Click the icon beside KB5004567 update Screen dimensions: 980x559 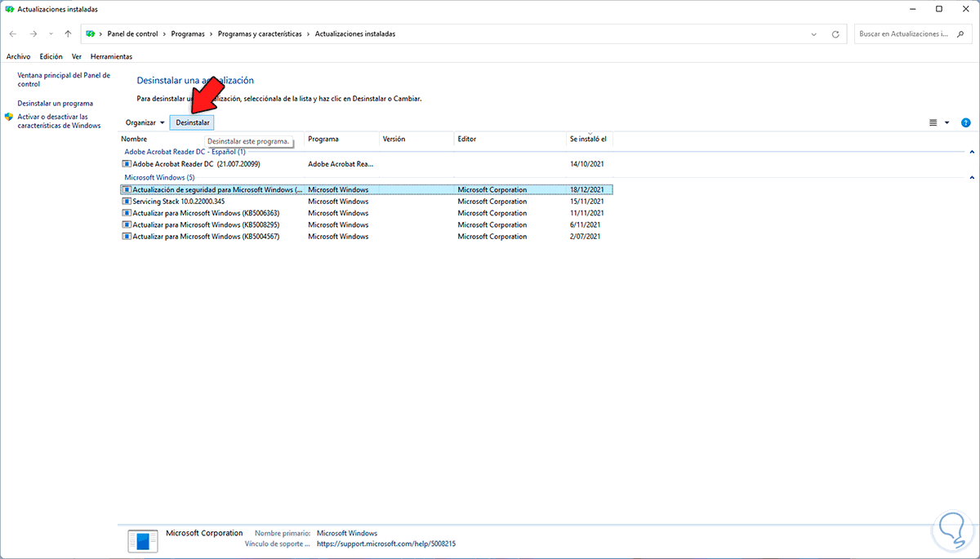coord(127,237)
